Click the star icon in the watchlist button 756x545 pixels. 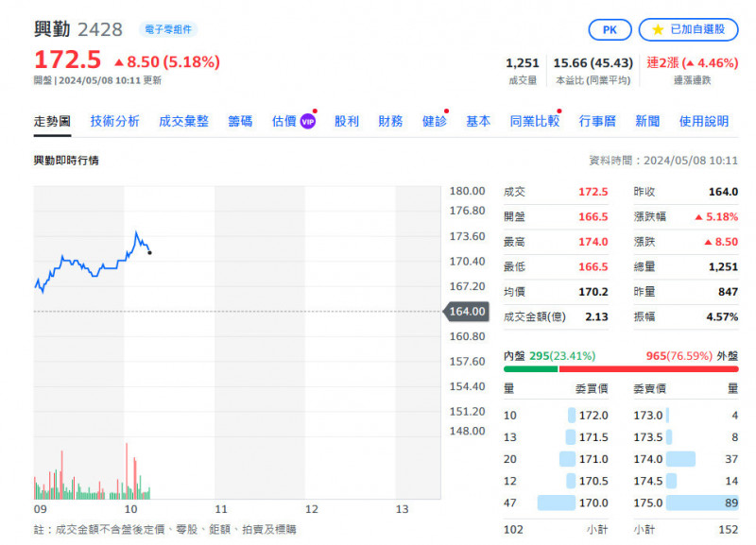pyautogui.click(x=658, y=30)
